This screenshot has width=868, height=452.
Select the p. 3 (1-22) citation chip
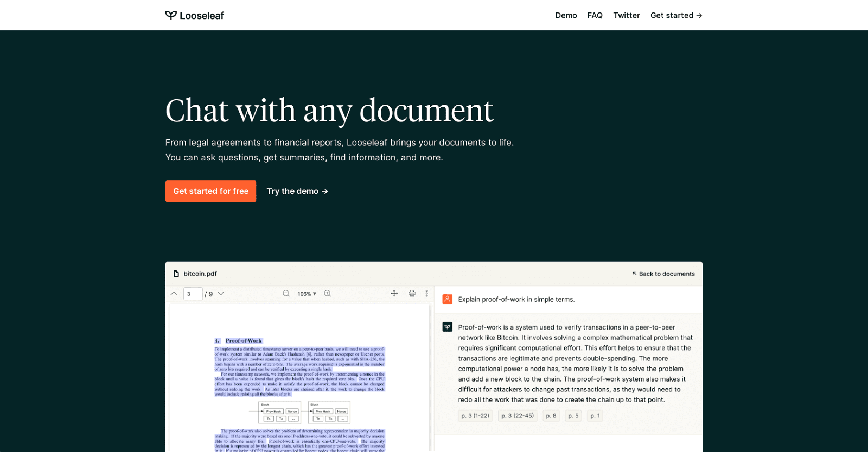click(x=475, y=416)
